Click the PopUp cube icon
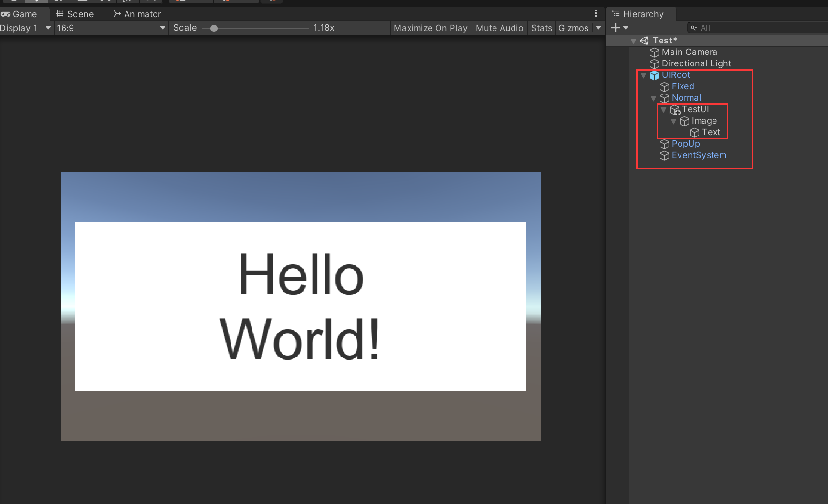This screenshot has width=828, height=504. point(664,144)
